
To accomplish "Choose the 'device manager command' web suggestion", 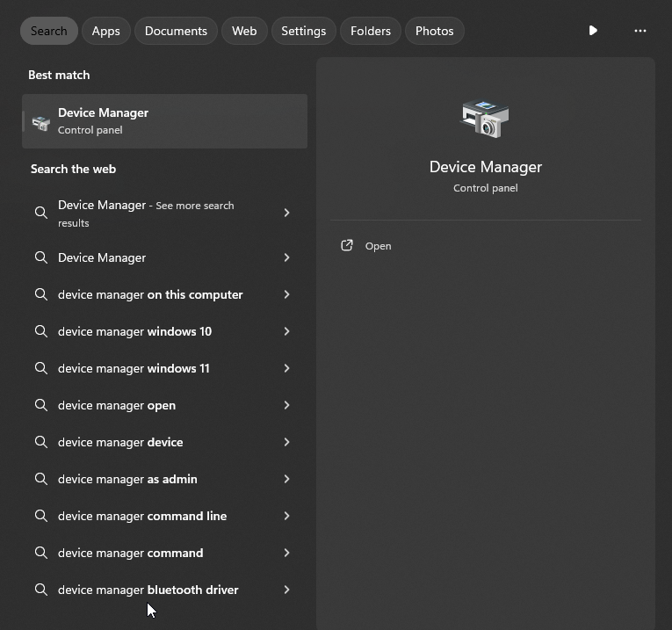I will click(130, 553).
